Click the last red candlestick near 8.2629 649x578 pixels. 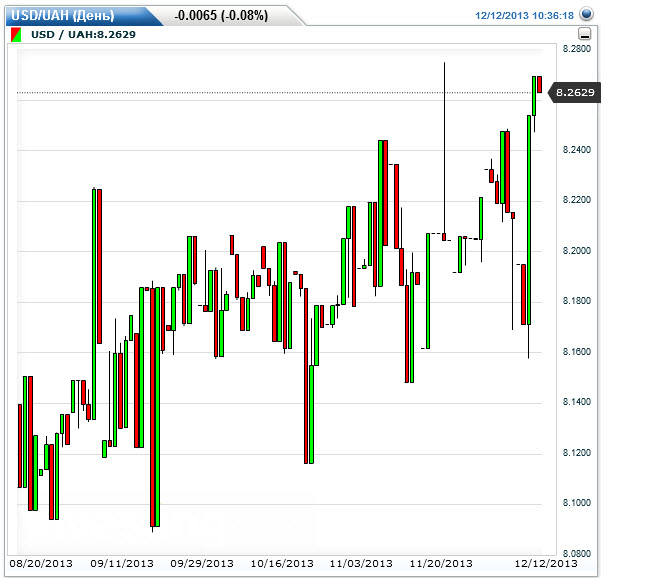pos(540,84)
